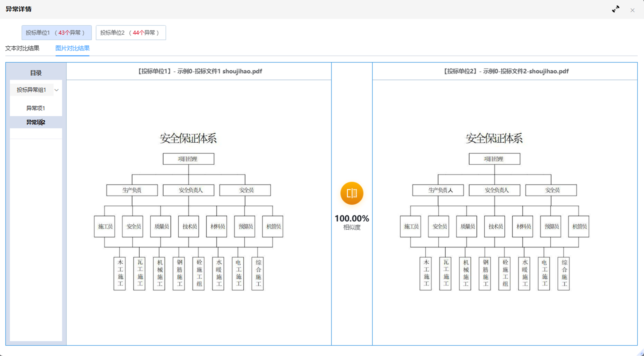Click the 施工员 box in the left document

(105, 226)
